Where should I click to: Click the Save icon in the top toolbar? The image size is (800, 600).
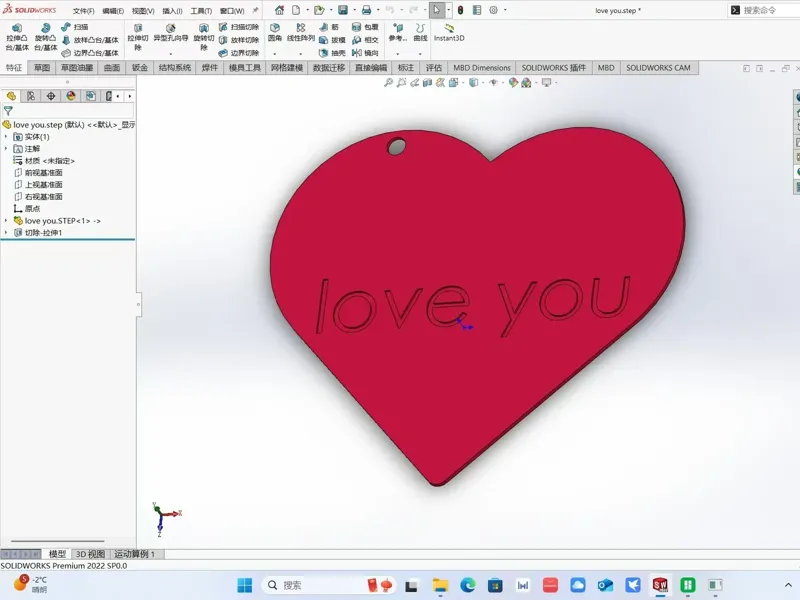coord(343,10)
